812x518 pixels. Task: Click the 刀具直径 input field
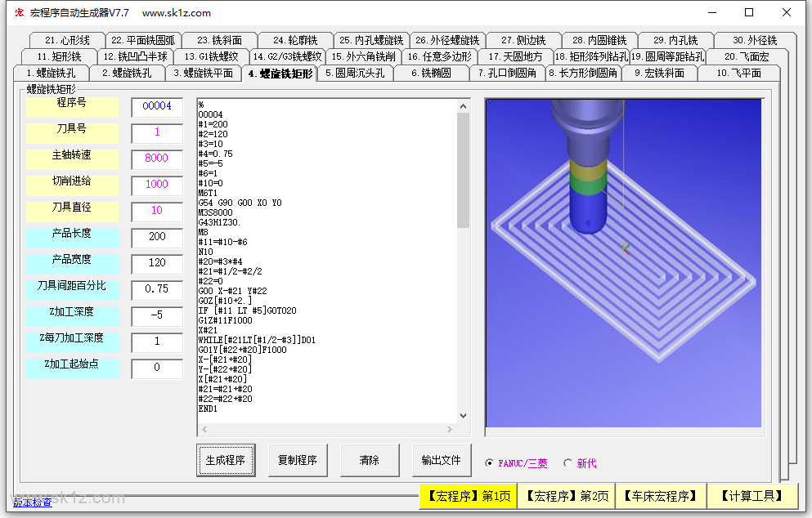tap(157, 211)
